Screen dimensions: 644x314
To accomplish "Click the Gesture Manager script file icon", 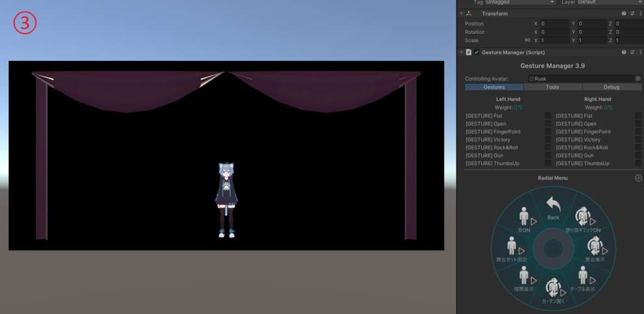I will coord(469,53).
